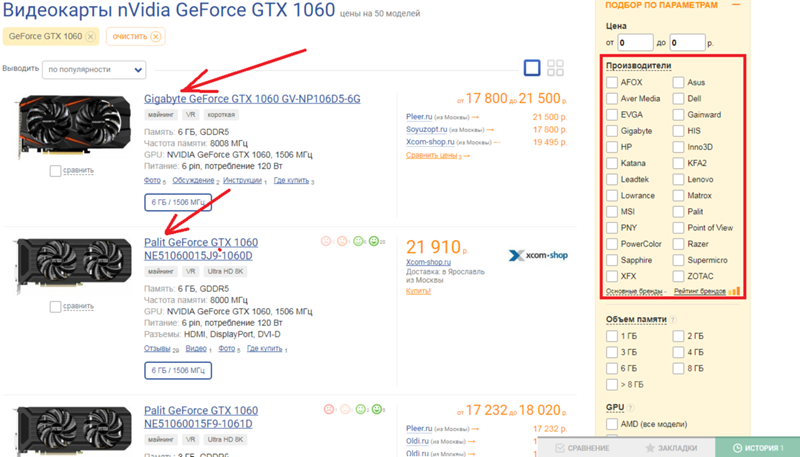The height and width of the screenshot is (457, 800).
Task: Tick compare checkbox for Palit NE51060015J9-1060D
Action: coord(55,307)
